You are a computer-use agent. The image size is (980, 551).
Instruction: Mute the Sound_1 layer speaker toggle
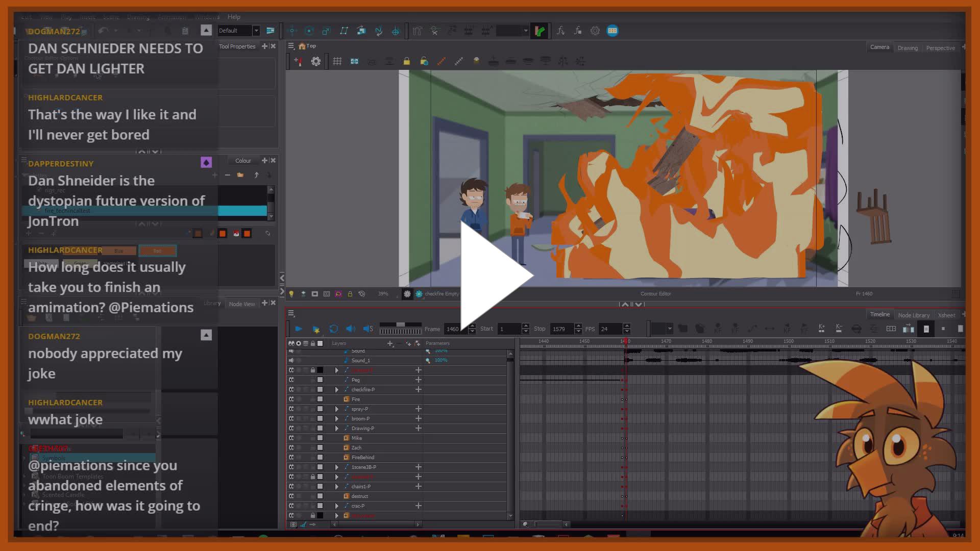[291, 361]
